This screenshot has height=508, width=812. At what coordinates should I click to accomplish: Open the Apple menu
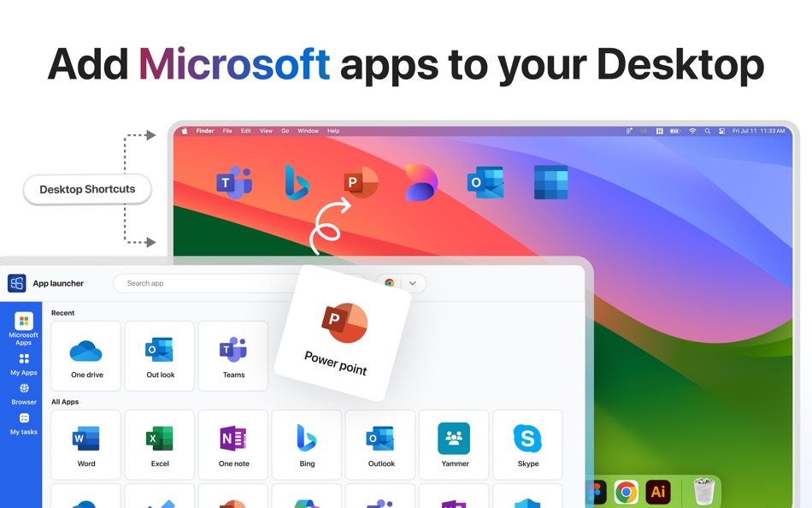point(184,131)
